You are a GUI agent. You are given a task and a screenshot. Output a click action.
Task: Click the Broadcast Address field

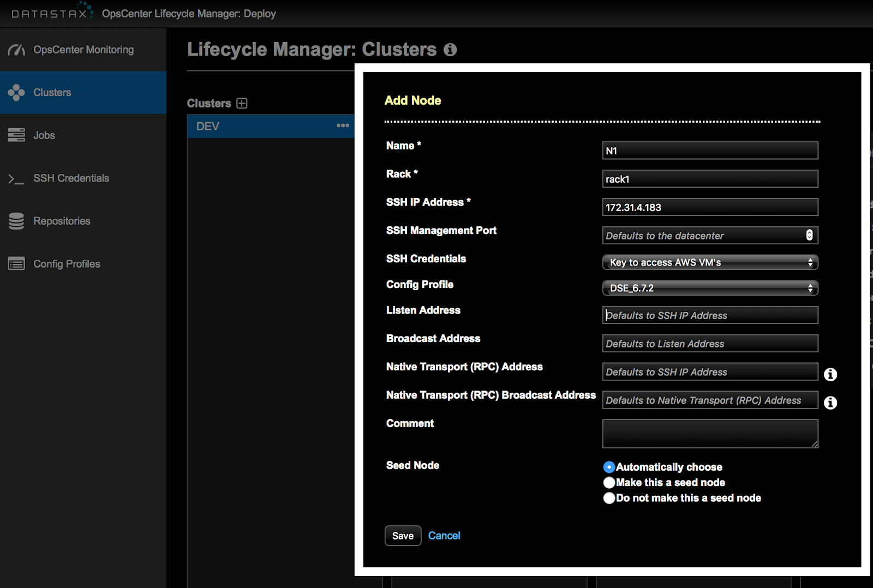710,344
